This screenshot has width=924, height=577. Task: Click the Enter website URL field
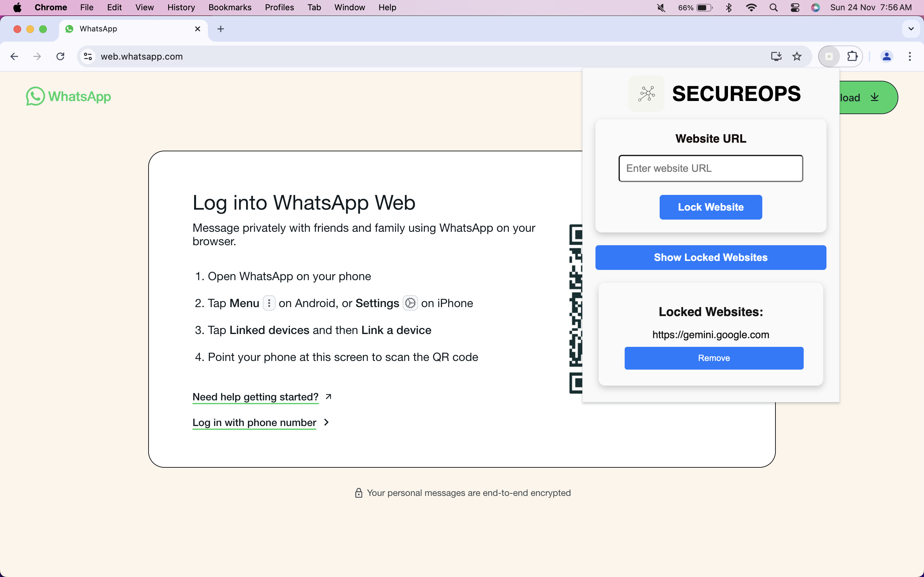pos(710,168)
